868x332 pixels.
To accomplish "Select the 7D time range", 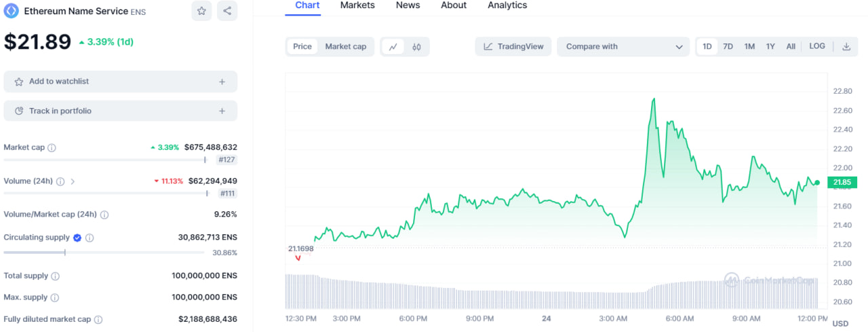I will point(728,46).
